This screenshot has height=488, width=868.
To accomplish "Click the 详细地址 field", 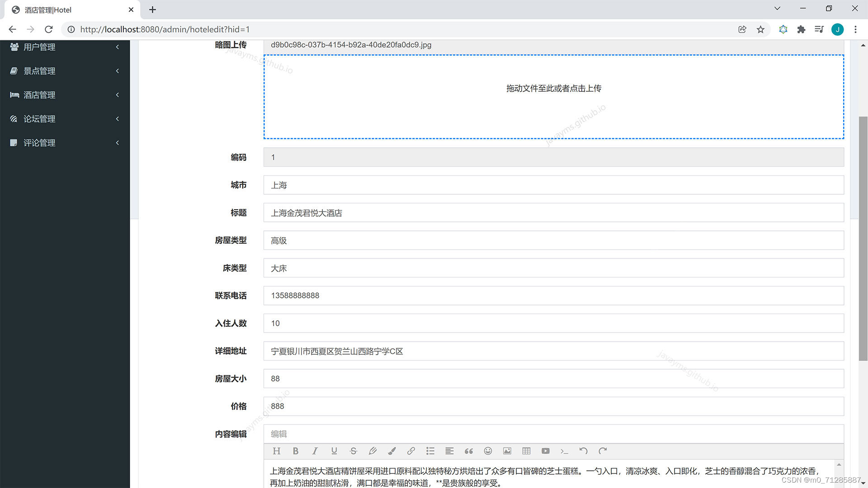I will [554, 351].
